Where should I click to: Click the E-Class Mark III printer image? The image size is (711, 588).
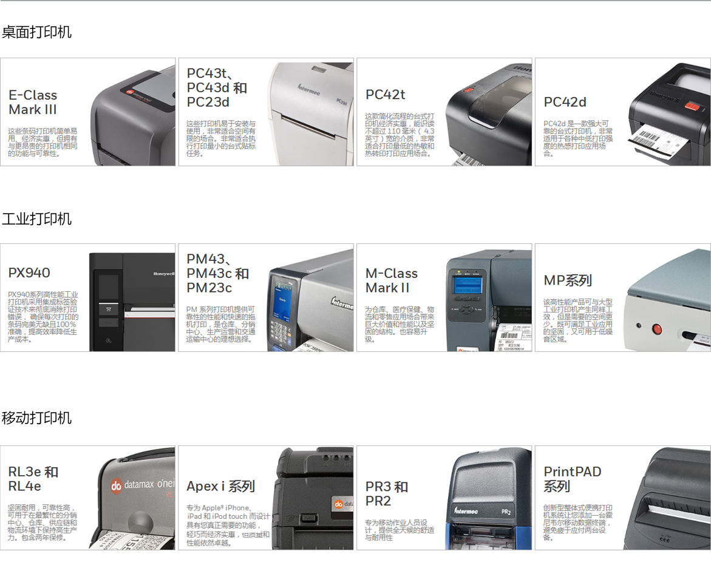132,115
